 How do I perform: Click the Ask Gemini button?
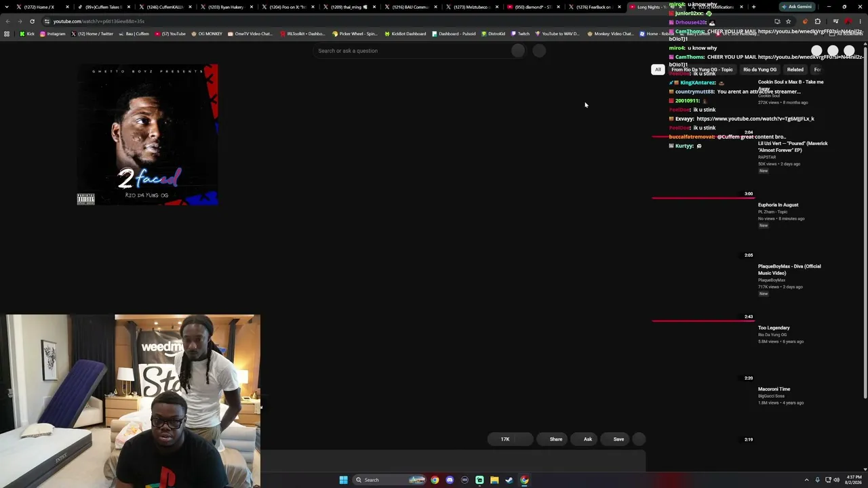[x=797, y=7]
